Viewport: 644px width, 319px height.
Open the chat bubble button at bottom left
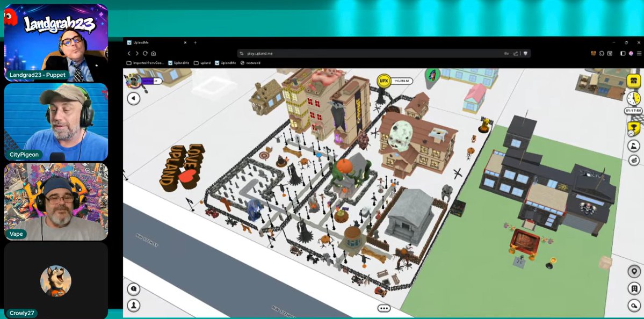134,289
